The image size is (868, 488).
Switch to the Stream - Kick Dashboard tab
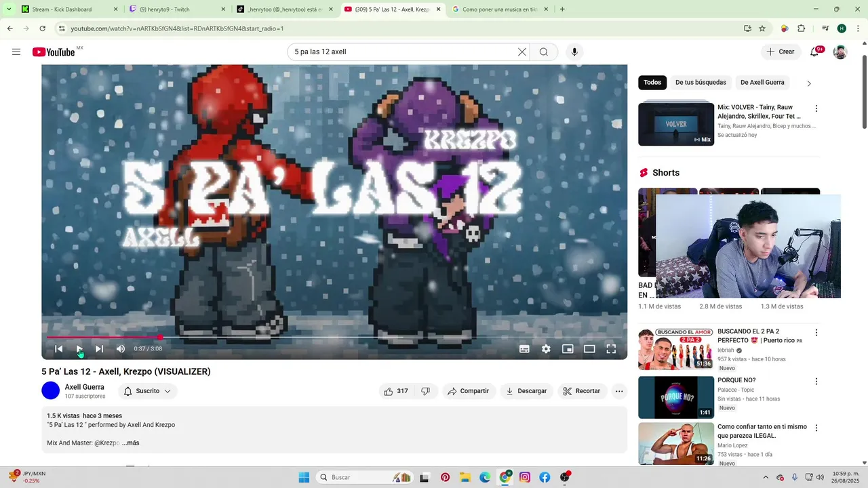[x=68, y=9]
